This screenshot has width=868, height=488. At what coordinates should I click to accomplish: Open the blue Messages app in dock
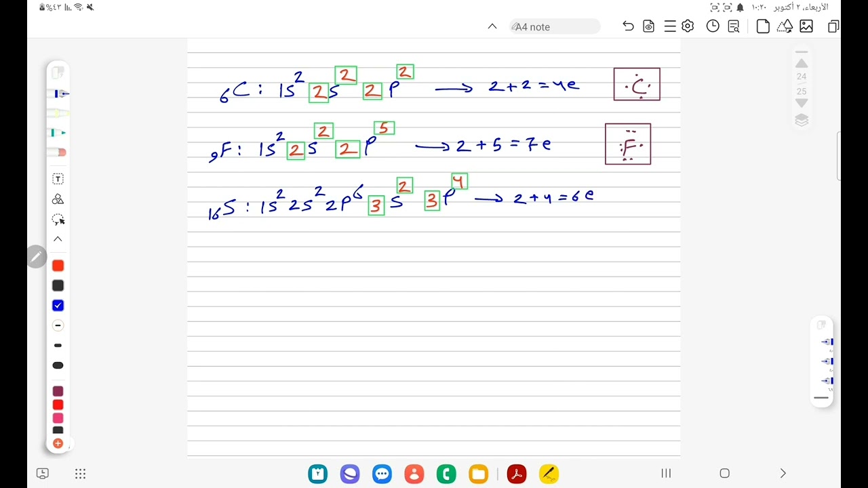click(x=382, y=474)
